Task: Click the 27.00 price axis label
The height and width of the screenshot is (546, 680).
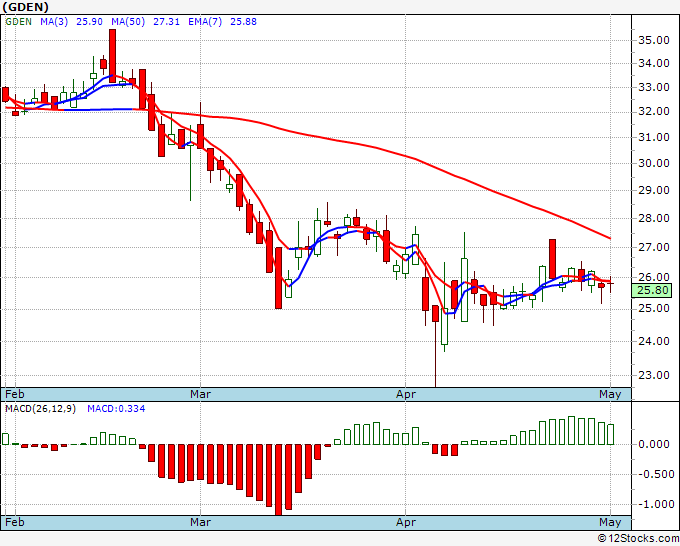Action: pos(654,247)
